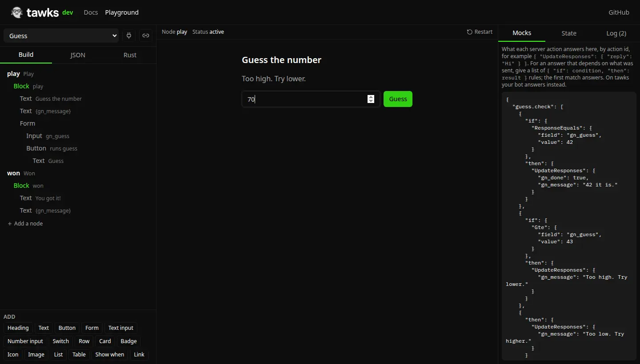Add an Image element

[x=36, y=355]
